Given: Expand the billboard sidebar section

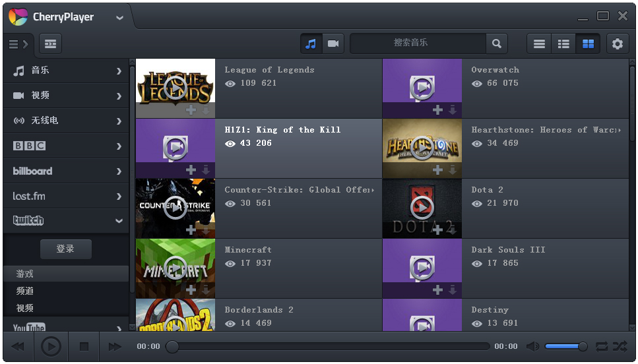Looking at the screenshot, I should click(x=67, y=171).
